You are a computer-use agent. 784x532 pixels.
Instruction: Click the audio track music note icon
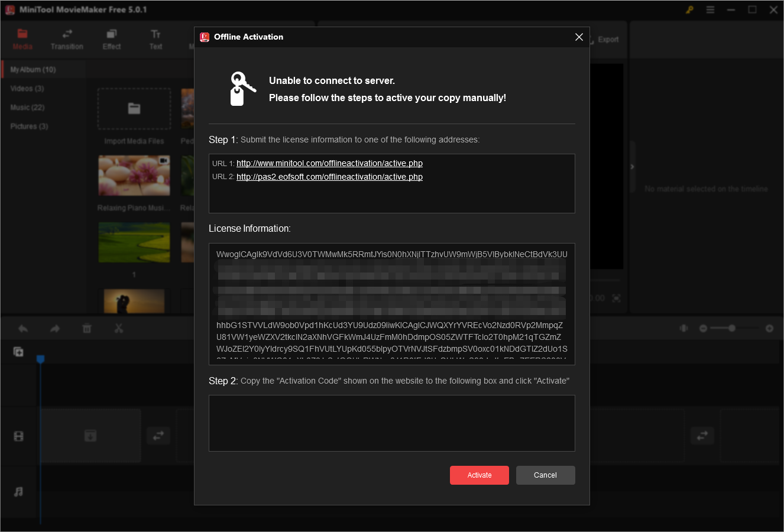(x=18, y=492)
